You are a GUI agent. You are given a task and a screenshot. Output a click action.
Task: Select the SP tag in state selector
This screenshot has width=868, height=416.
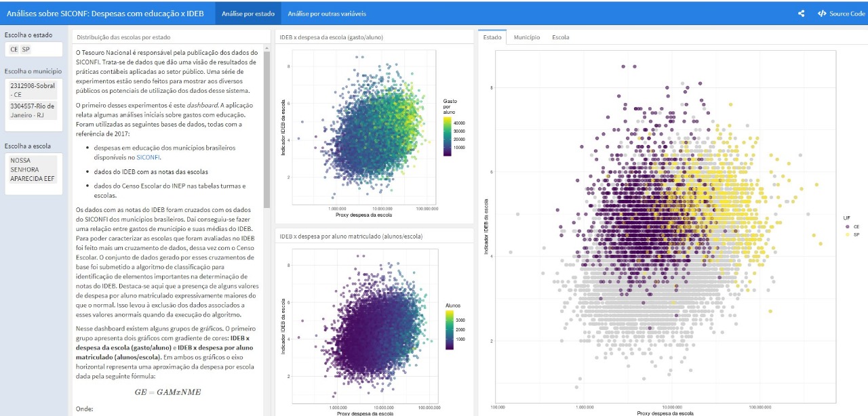(x=26, y=49)
